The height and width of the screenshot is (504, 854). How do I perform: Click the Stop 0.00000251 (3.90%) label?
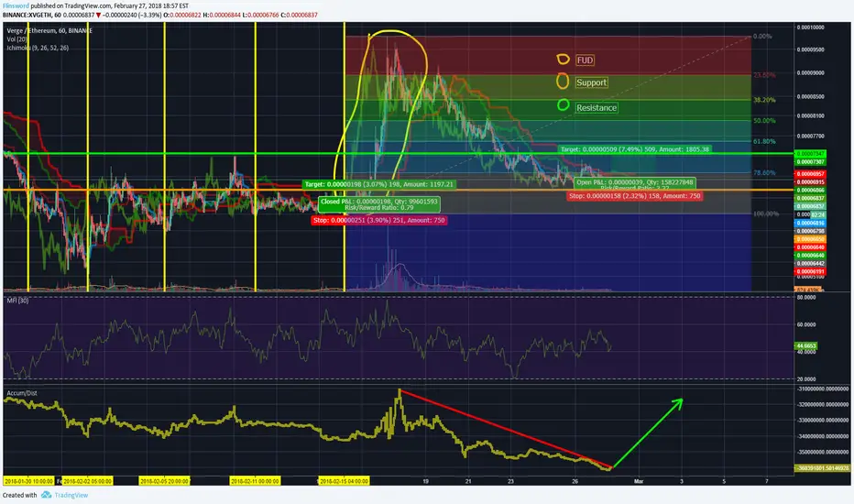379,220
